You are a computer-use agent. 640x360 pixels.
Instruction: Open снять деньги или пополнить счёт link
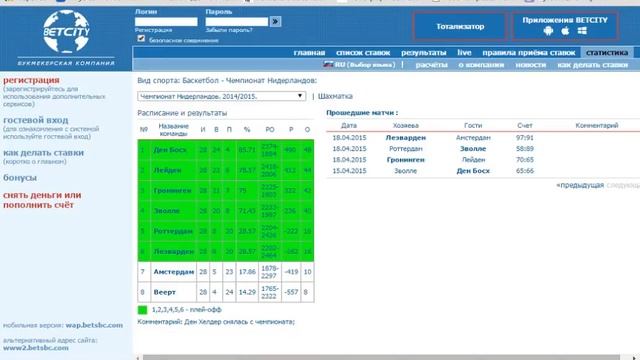click(42, 200)
